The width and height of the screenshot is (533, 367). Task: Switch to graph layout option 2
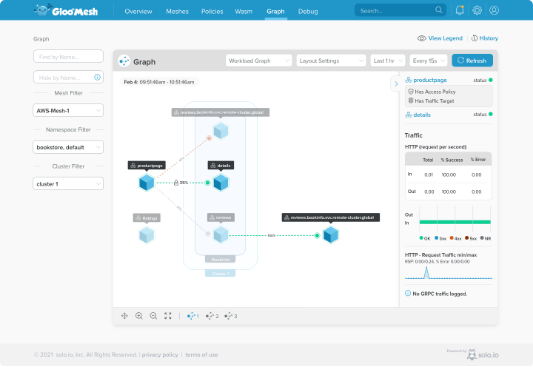(x=212, y=316)
